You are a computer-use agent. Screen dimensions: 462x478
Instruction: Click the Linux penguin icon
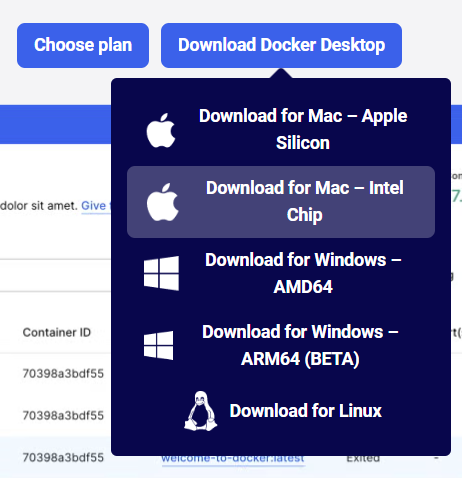click(201, 411)
